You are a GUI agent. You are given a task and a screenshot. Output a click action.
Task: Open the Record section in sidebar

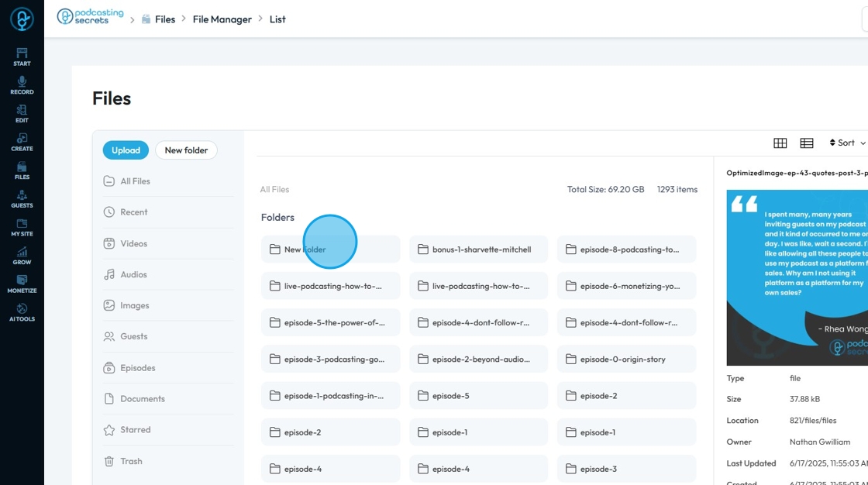click(22, 85)
